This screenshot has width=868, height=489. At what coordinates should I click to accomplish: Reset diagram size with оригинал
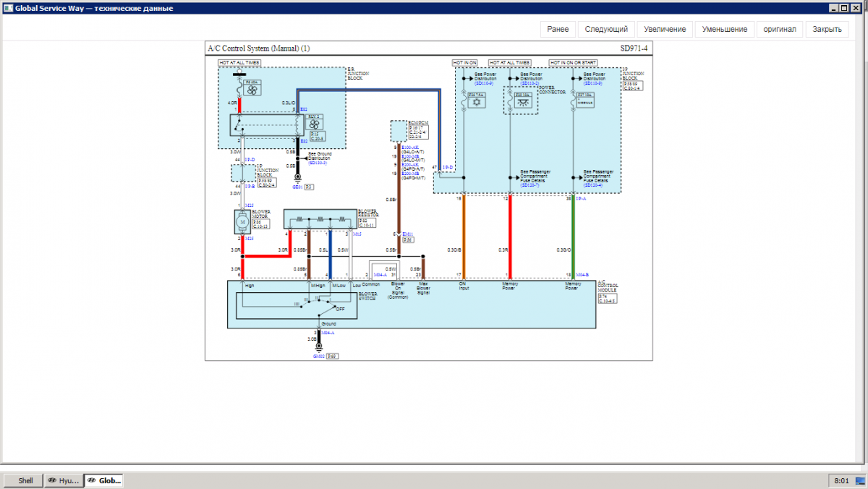tap(780, 29)
